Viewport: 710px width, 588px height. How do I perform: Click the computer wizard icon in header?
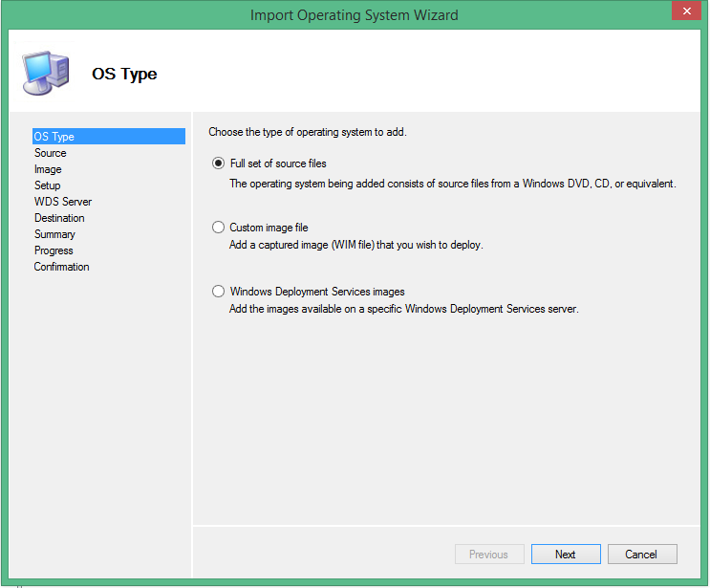point(44,70)
